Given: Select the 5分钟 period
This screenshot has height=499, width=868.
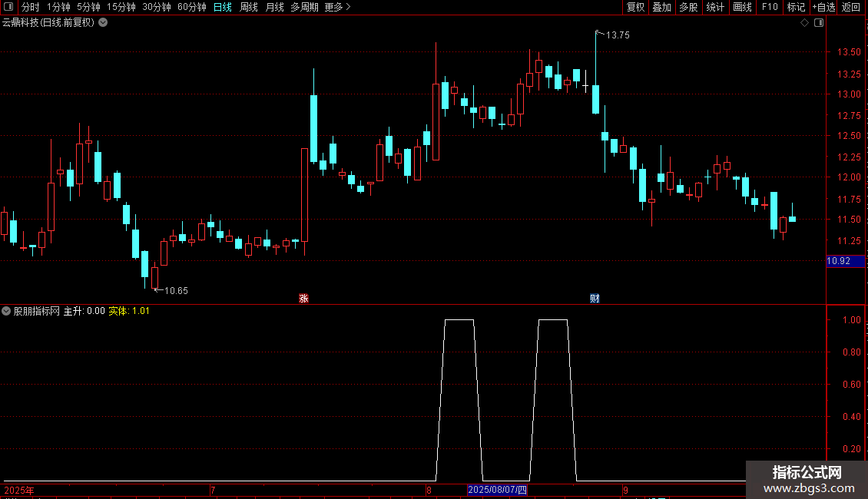Looking at the screenshot, I should 88,7.
